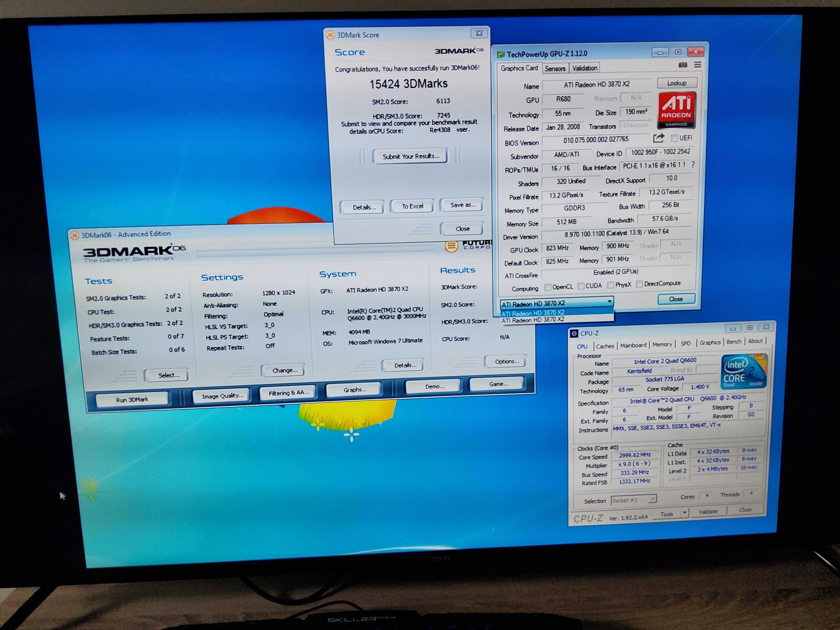
Task: Expand the CPU-Z Tools dropdown arrow
Action: pos(684,513)
